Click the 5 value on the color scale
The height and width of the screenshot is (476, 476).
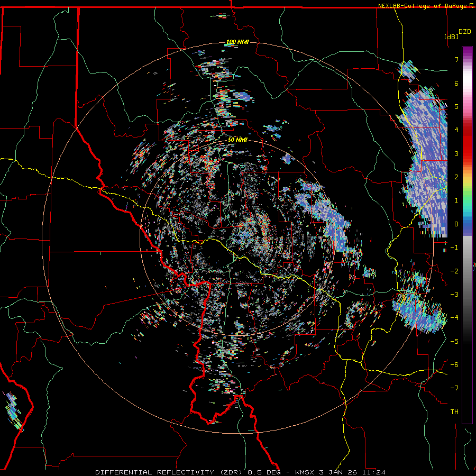(x=456, y=106)
